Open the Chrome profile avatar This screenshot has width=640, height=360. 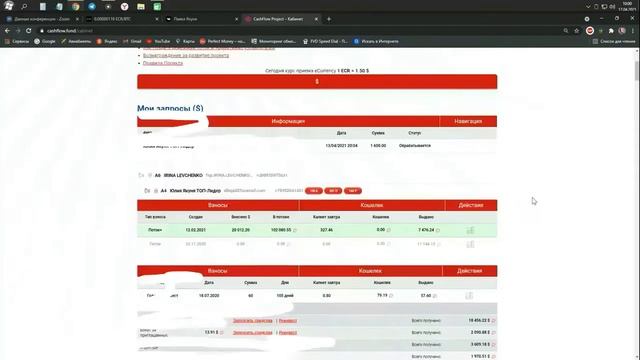622,31
